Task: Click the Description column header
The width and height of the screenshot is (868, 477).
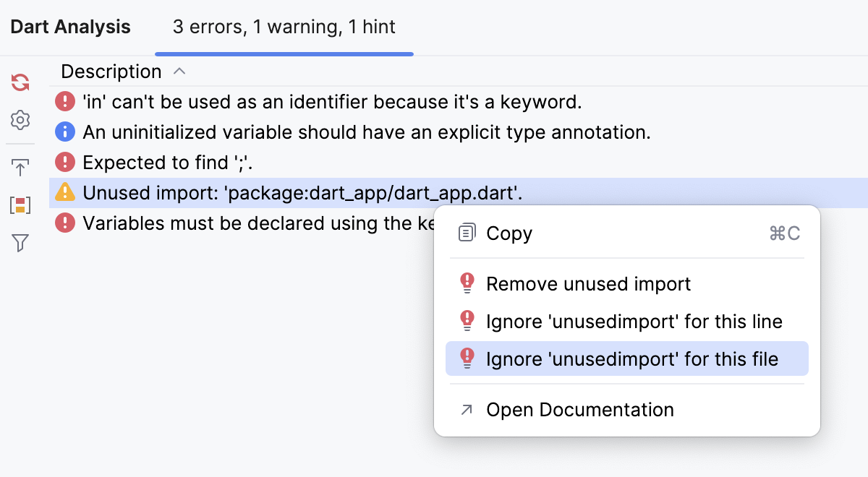Action: [x=110, y=71]
